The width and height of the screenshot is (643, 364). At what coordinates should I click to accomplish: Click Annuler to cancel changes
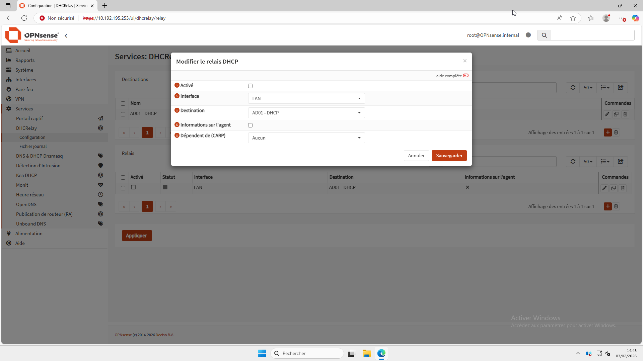[x=416, y=156]
